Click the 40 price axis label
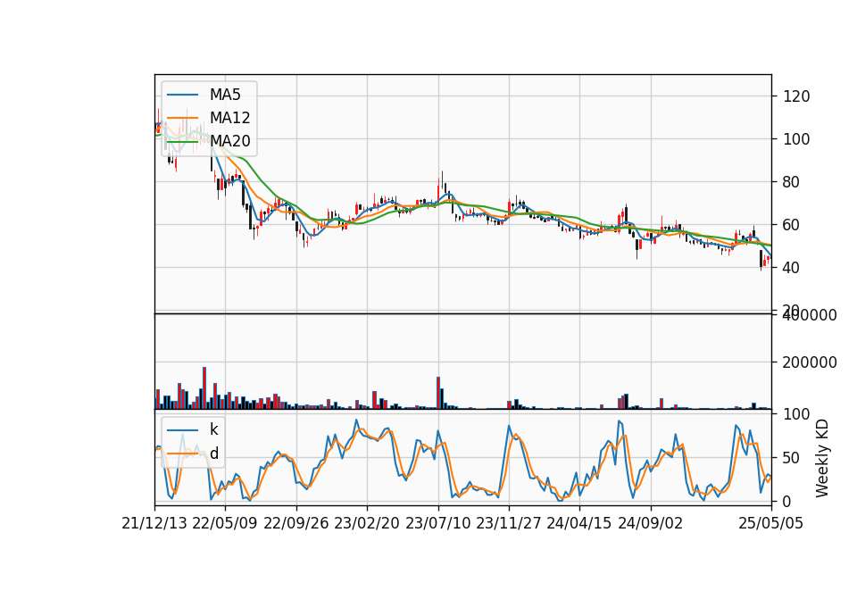Viewport: 857px width, 616px height. click(792, 268)
